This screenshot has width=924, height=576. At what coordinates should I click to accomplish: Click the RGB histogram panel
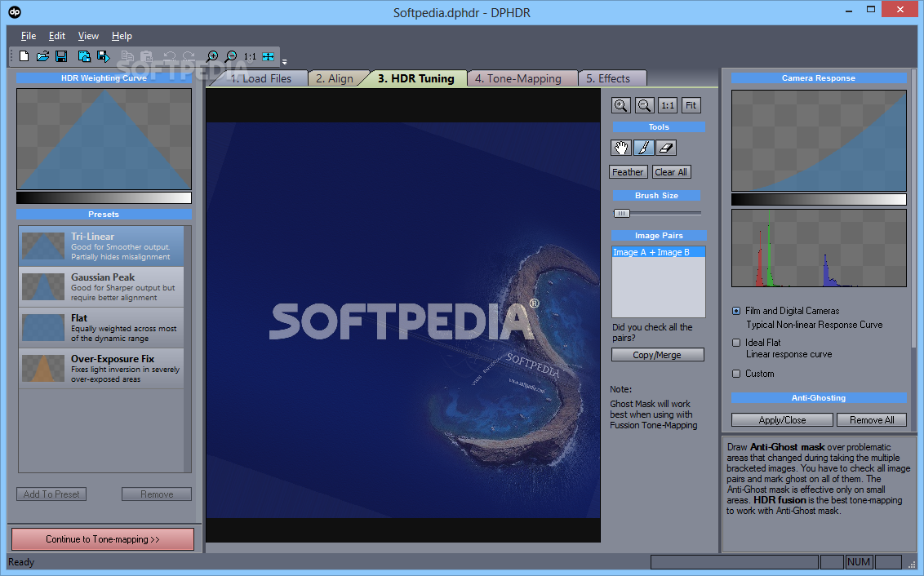coord(819,248)
